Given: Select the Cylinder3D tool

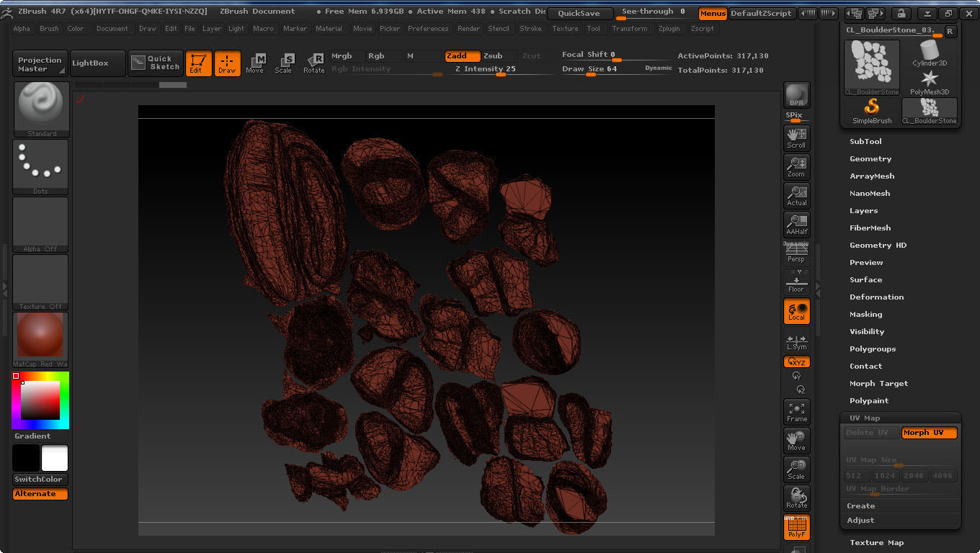Looking at the screenshot, I should pos(930,53).
